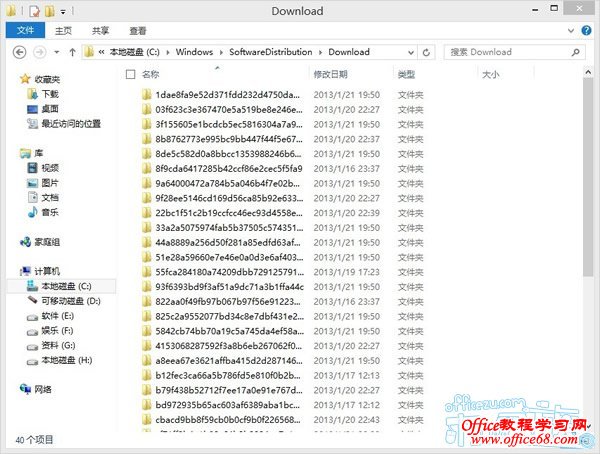Select 收藏夹 star icon in the sidebar
Screen dimensions: 600x454
coord(25,79)
